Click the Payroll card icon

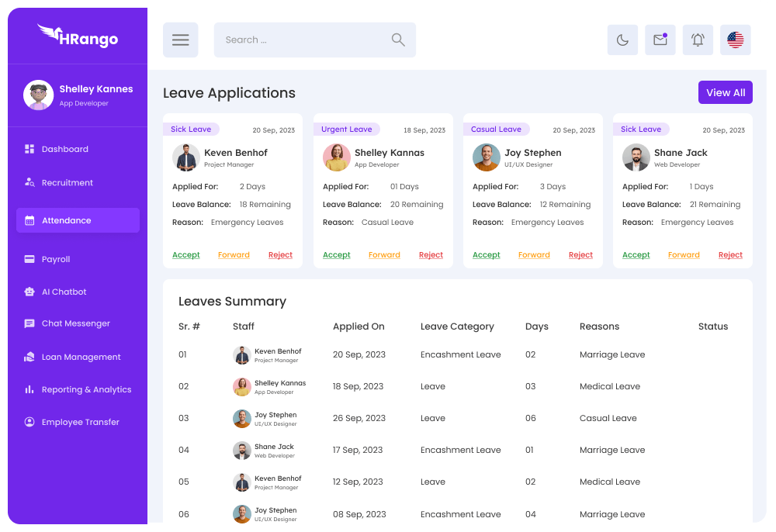(x=29, y=259)
